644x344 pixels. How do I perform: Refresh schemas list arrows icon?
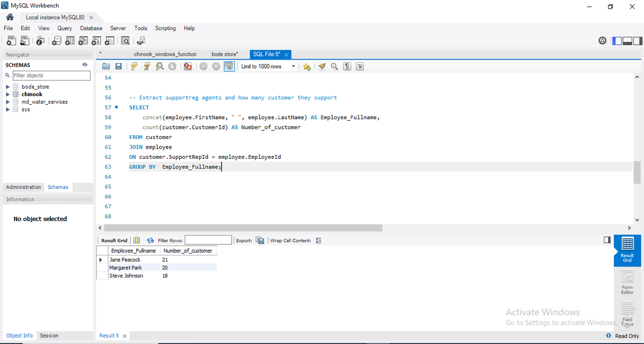(x=84, y=65)
